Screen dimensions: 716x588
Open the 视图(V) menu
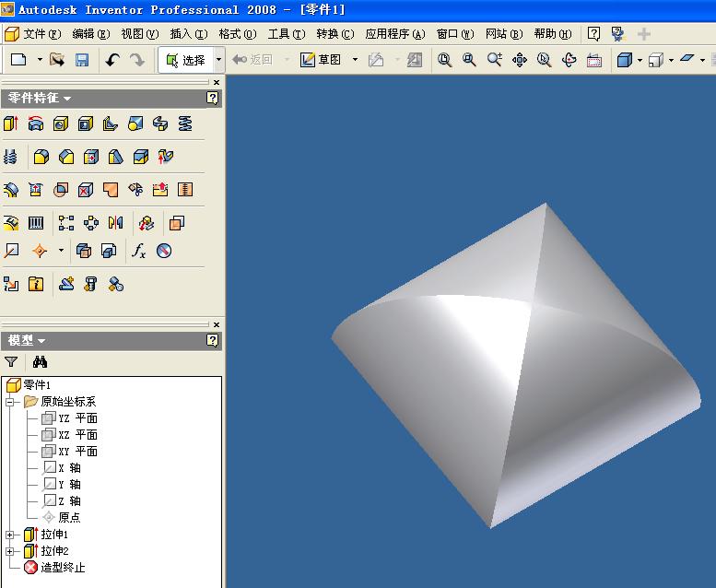click(x=140, y=34)
